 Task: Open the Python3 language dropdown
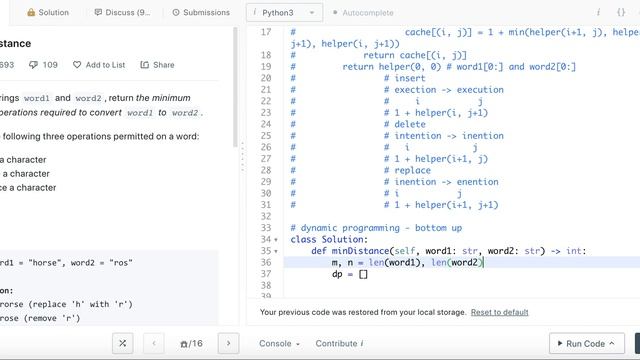pyautogui.click(x=284, y=13)
